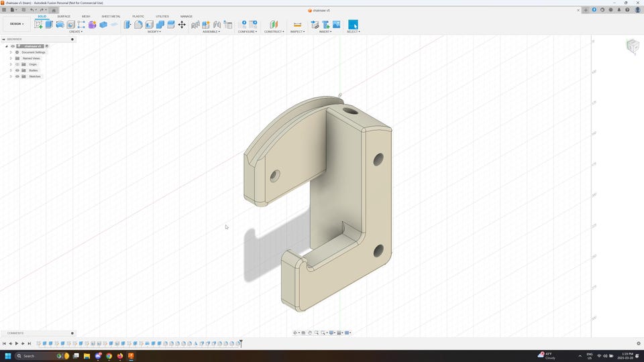Click the Move/Copy cross-arrows tool

pos(182,25)
